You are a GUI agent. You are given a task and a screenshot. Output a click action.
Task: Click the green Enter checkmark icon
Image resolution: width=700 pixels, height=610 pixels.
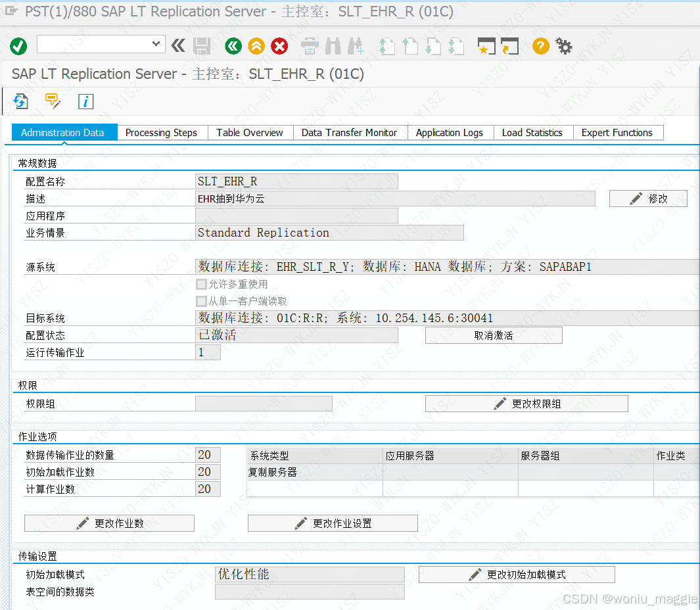pos(18,46)
